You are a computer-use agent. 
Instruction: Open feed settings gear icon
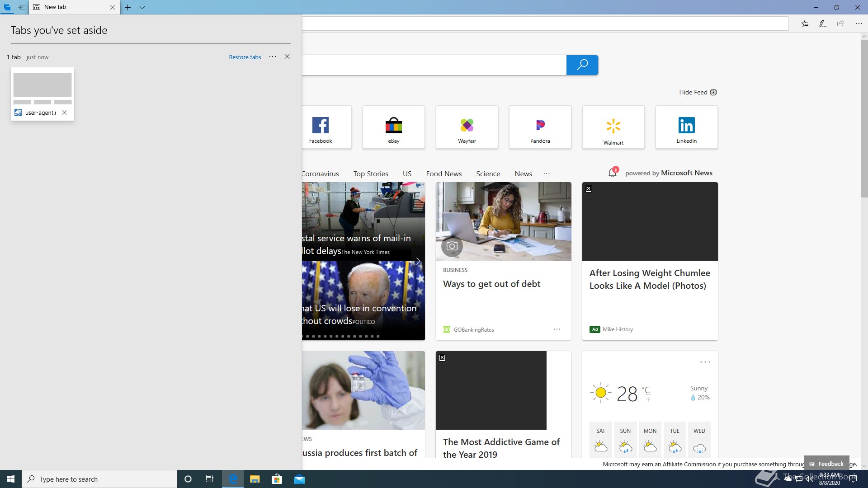pos(713,92)
